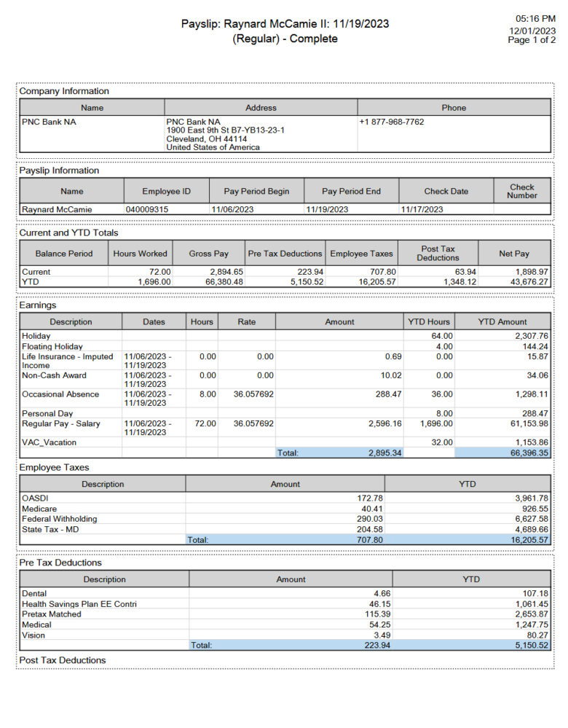The image size is (568, 728).
Task: Click Pay Period Begin date '11/06/2023'
Action: pyautogui.click(x=232, y=209)
